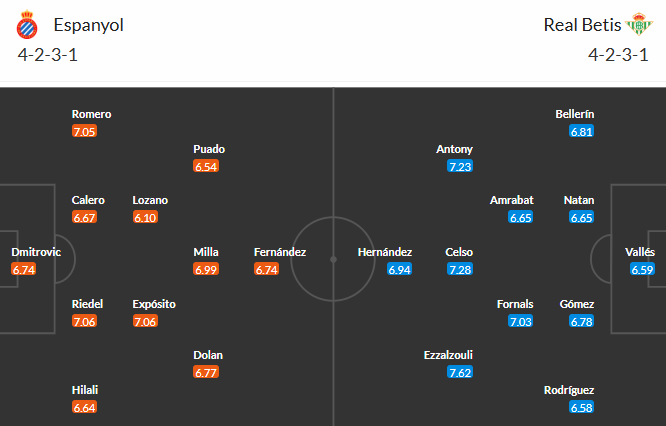Select goalkeeper Vallés on the pitch
Image resolution: width=666 pixels, height=426 pixels.
tap(642, 252)
